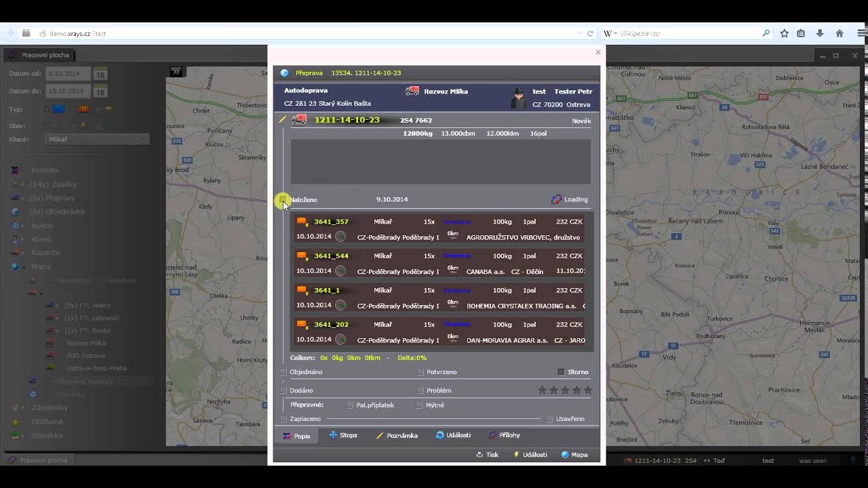Toggle the Dodáno checkbox
868x488 pixels.
click(283, 390)
